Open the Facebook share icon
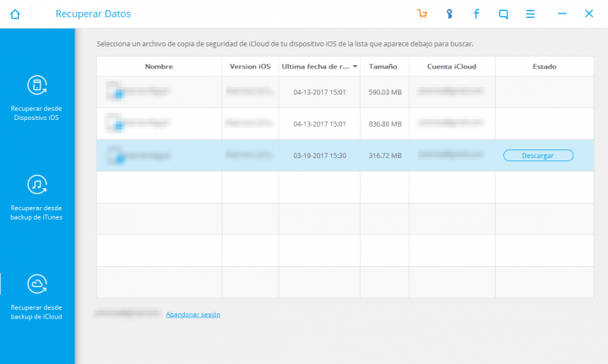608x364 pixels. tap(476, 14)
